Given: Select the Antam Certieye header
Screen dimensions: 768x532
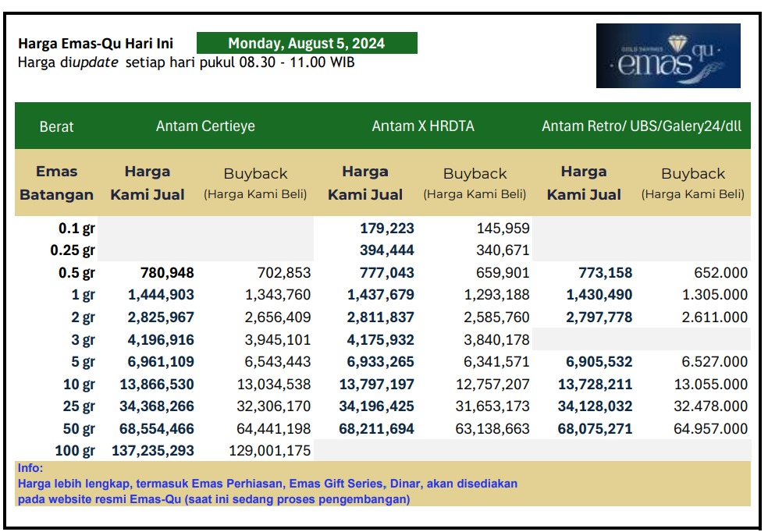Looking at the screenshot, I should [205, 126].
